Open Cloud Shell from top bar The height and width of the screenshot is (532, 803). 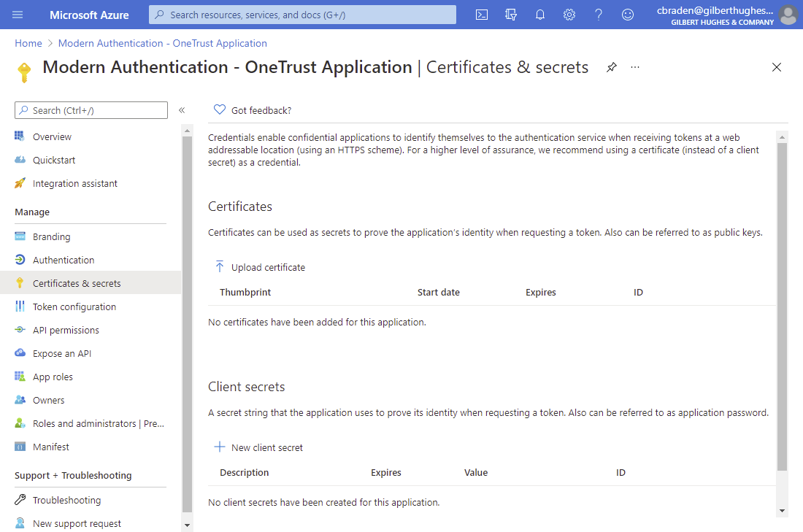pyautogui.click(x=481, y=15)
